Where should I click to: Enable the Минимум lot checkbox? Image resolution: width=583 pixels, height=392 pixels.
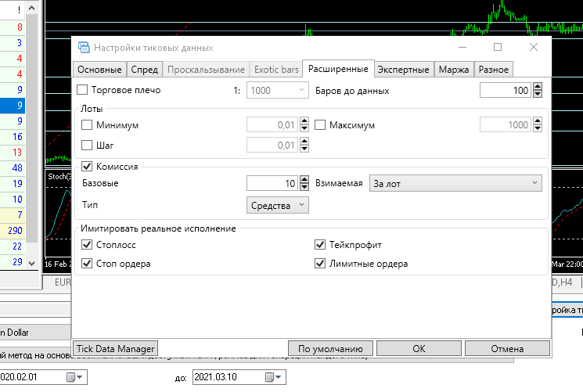click(87, 124)
